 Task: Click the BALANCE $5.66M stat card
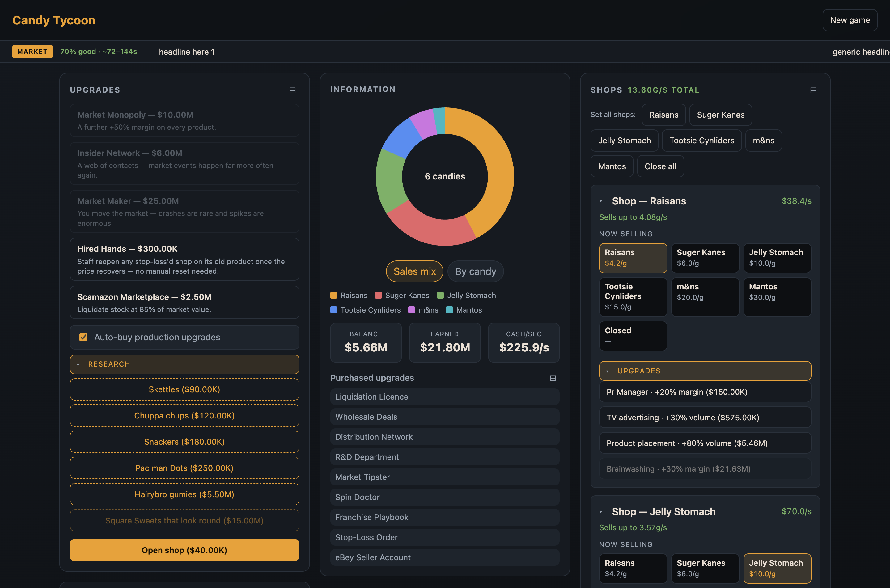click(366, 342)
